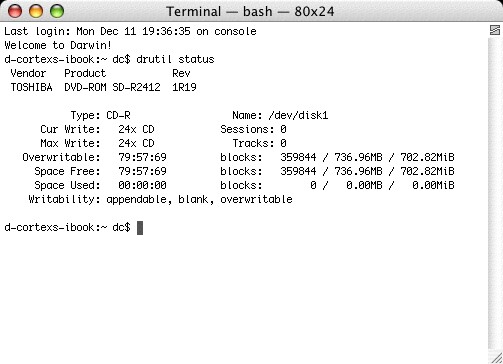Click the Terminal — bash — 80x24 title
The width and height of the screenshot is (503, 364).
(x=250, y=12)
